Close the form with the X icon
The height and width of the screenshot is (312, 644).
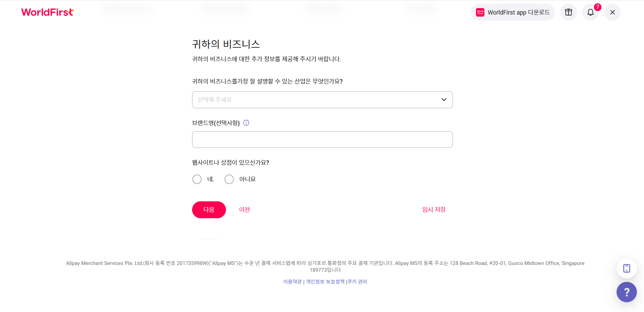[x=612, y=12]
